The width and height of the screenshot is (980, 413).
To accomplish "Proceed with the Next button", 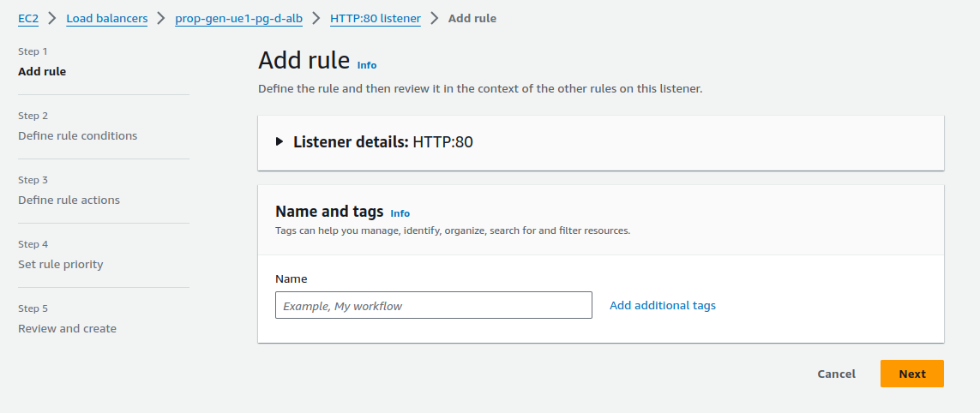I will click(x=912, y=374).
